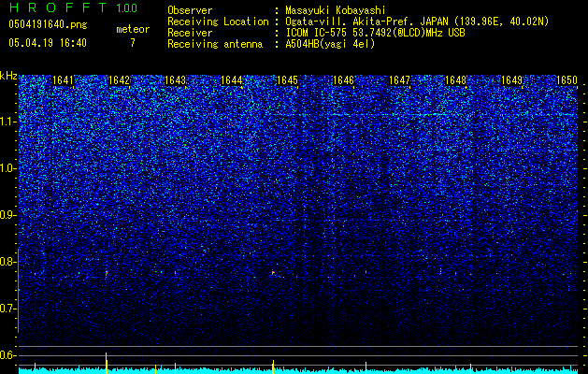Click the 0.8 kHz frequency label
588x374 pixels.
pos(7,262)
